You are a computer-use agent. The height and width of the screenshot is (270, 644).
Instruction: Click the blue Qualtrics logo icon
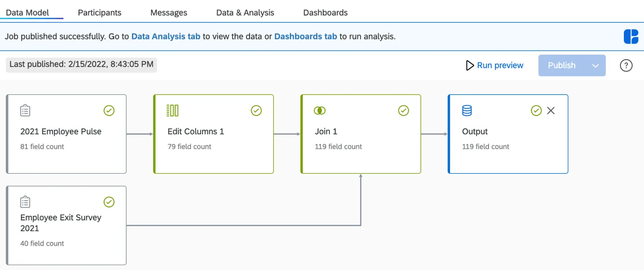tap(631, 37)
